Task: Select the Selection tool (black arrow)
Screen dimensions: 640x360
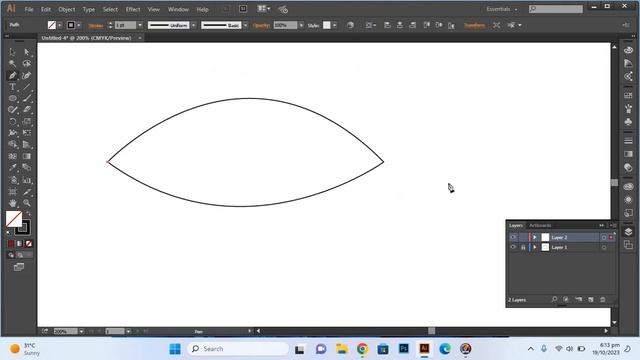Action: [12, 52]
